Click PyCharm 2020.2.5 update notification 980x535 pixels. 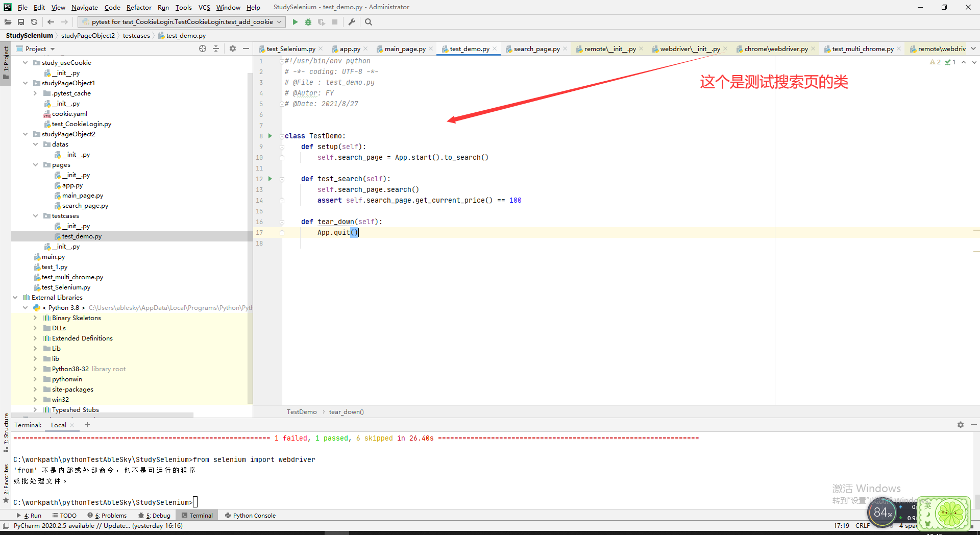(x=98, y=526)
